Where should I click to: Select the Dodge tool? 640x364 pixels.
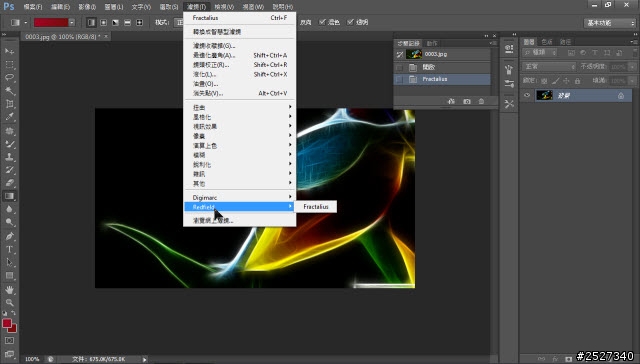[x=9, y=222]
